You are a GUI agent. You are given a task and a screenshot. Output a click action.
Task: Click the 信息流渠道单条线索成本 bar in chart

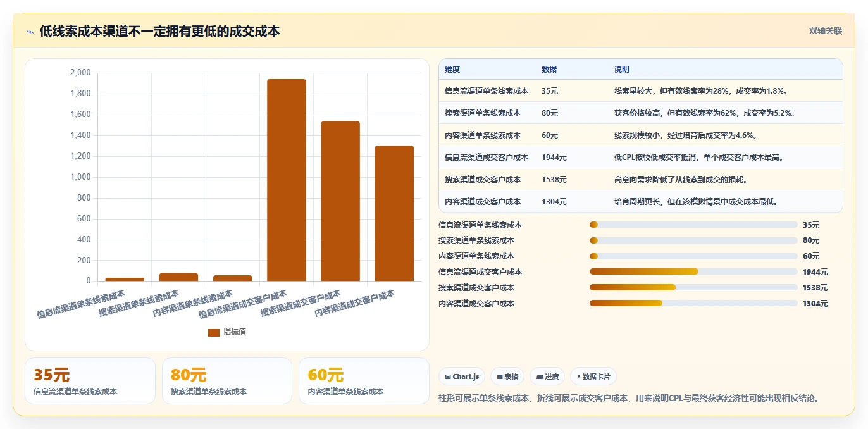pyautogui.click(x=125, y=279)
